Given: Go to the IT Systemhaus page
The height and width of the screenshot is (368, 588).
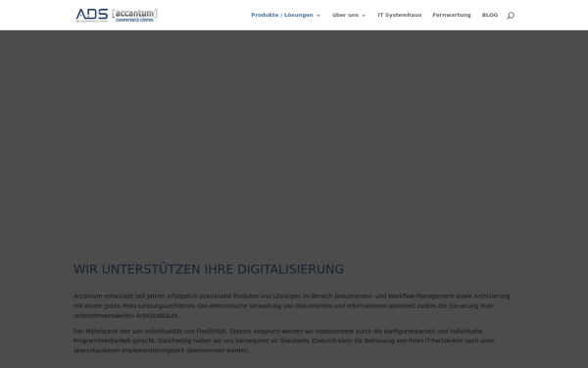Looking at the screenshot, I should pyautogui.click(x=400, y=15).
